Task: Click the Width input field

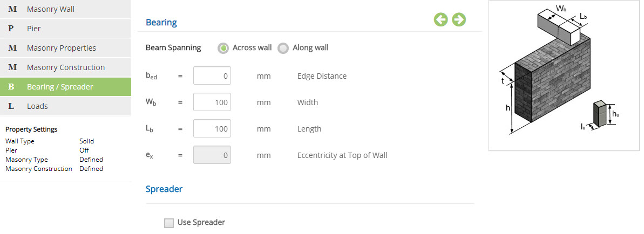Action: pos(212,102)
